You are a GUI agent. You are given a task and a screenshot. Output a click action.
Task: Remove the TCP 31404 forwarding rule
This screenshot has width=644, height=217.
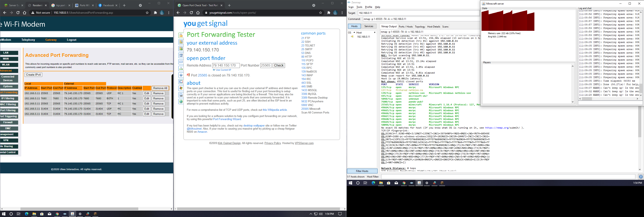158,114
